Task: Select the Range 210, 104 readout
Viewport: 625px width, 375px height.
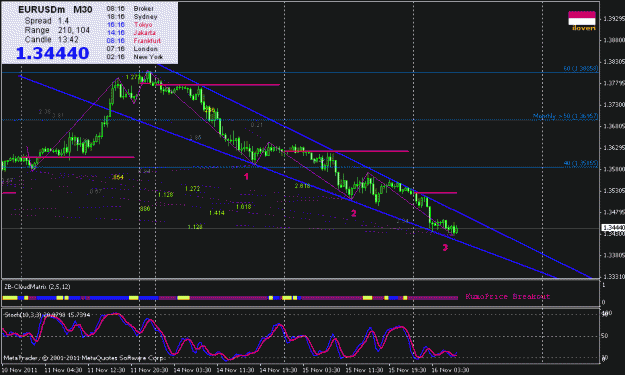Action: (57, 30)
